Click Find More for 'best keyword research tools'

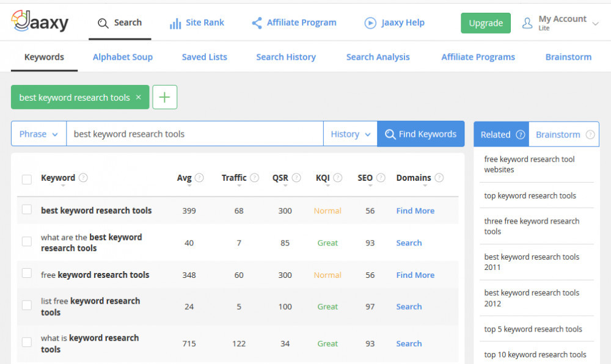415,211
